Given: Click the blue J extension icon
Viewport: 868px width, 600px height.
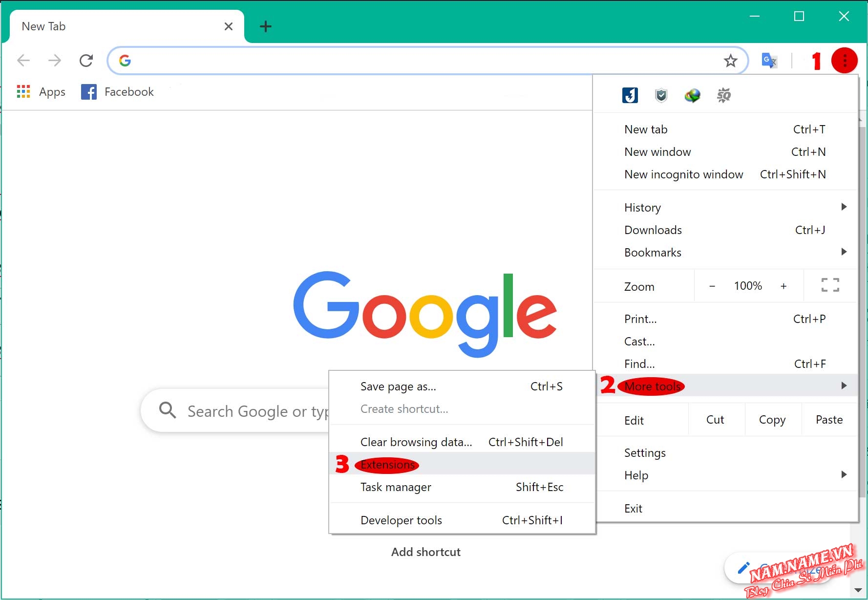Looking at the screenshot, I should (x=630, y=95).
